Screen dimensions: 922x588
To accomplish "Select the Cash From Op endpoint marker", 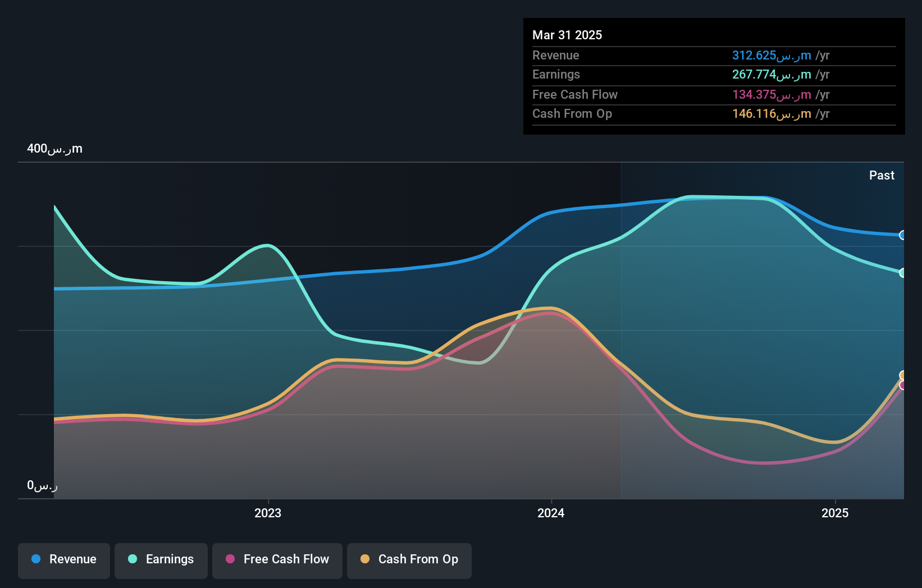I will 903,375.
